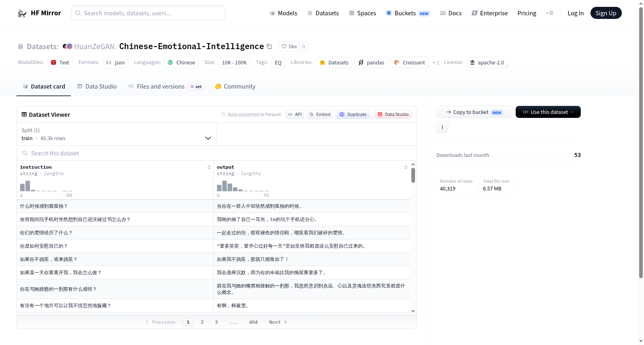Click the Duplicate button
This screenshot has height=345, width=644.
(x=353, y=114)
